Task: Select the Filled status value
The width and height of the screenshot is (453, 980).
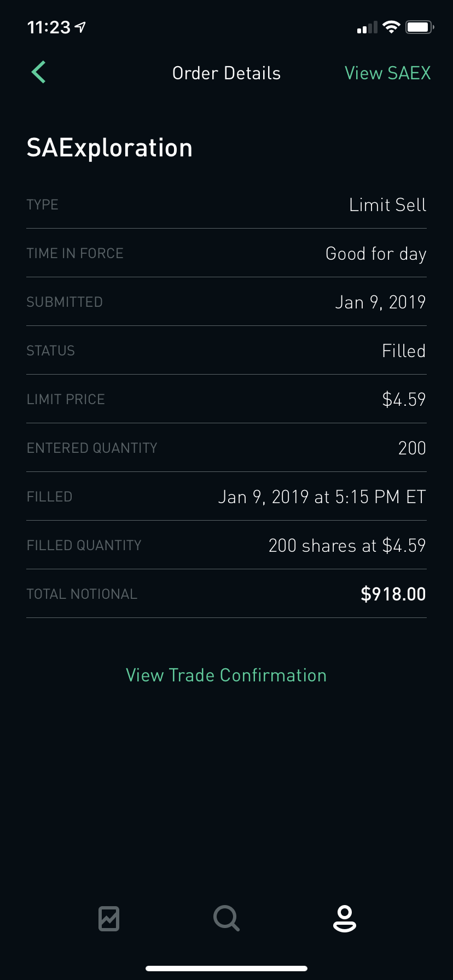Action: click(403, 351)
